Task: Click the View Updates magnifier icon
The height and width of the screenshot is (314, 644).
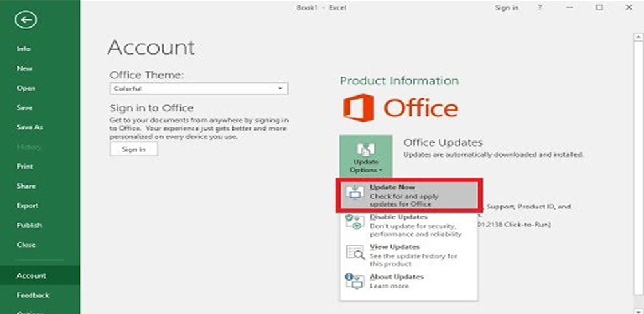Action: 355,252
